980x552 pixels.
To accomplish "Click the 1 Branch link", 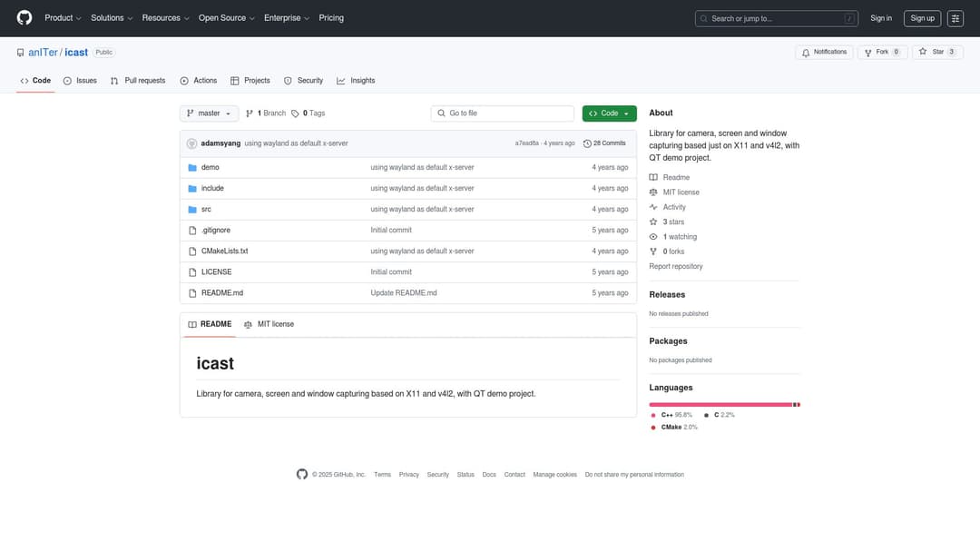I will click(x=266, y=113).
